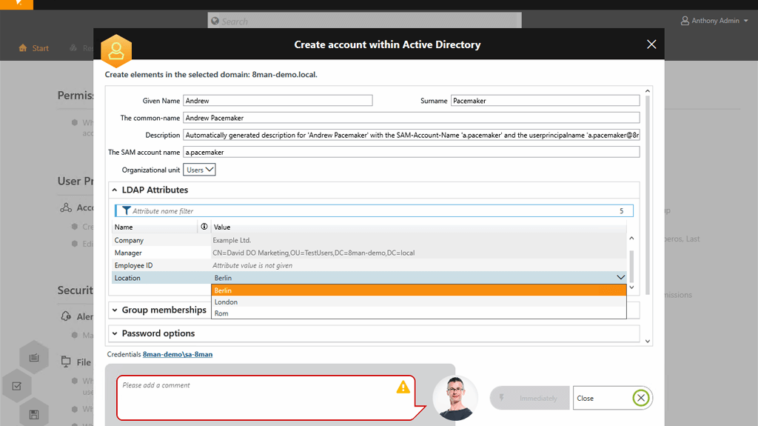758x426 pixels.
Task: Expand the Group memberships section
Action: tap(114, 310)
